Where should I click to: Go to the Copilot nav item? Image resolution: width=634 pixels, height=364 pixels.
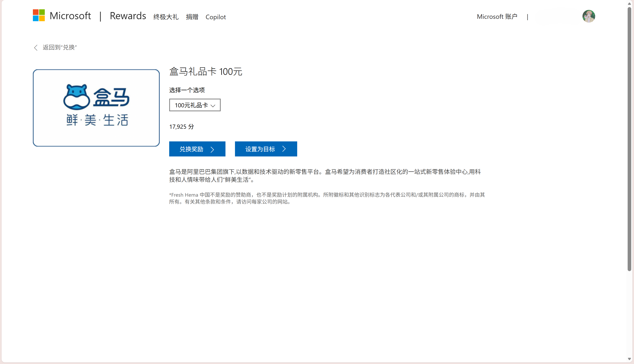pyautogui.click(x=216, y=17)
